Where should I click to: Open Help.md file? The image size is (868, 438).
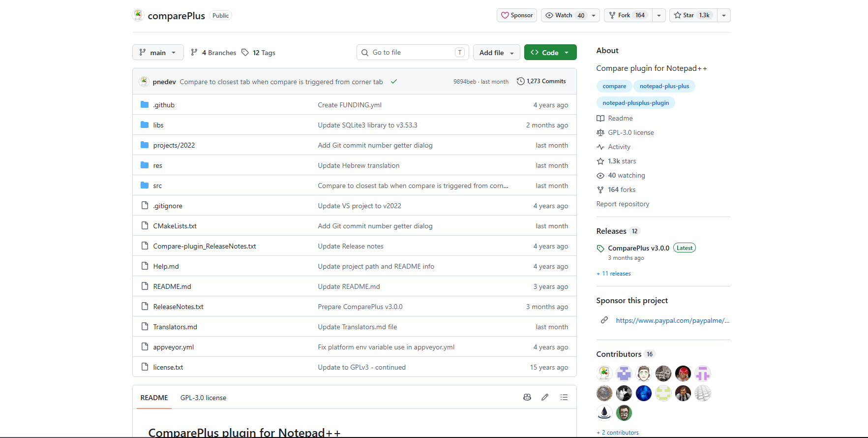(x=166, y=266)
